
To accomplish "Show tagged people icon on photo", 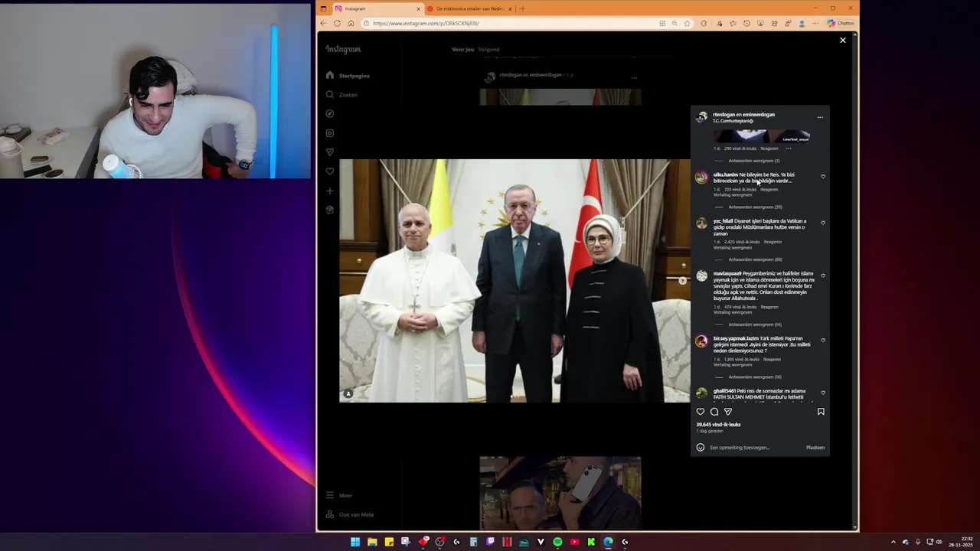I will (x=348, y=393).
